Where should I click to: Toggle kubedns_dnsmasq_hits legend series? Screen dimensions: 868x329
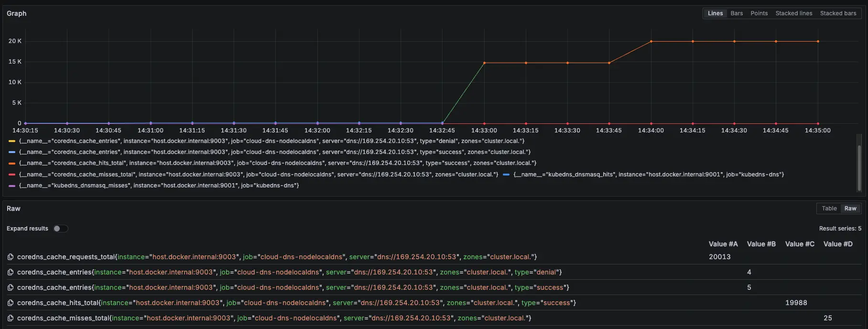click(648, 175)
